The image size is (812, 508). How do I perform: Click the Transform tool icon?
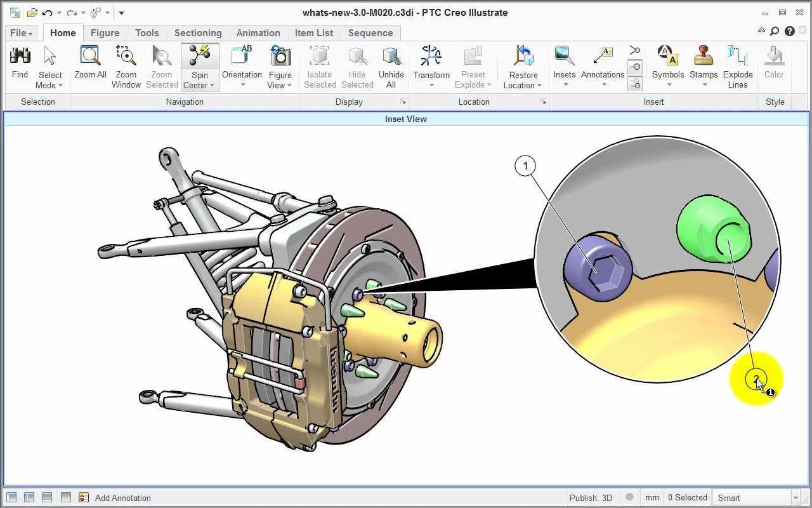click(431, 56)
